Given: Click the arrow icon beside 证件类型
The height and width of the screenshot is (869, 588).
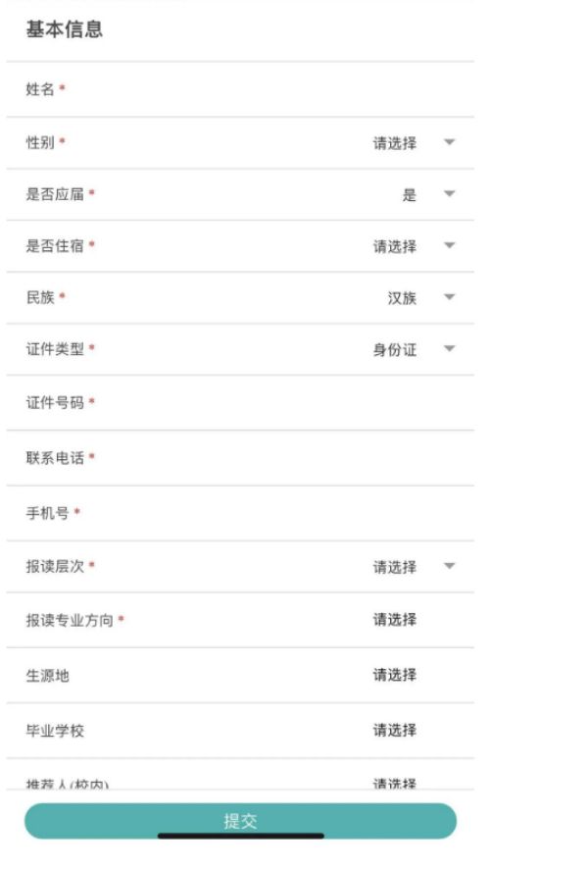Looking at the screenshot, I should [x=449, y=349].
